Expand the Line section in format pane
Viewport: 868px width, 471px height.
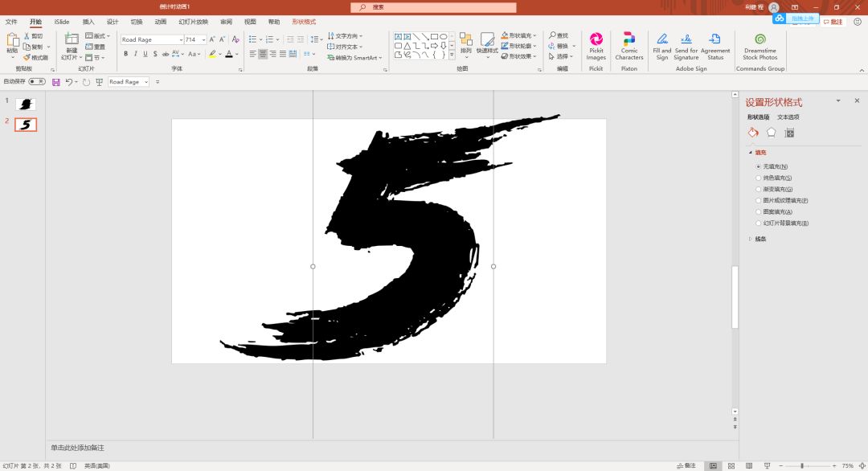pos(757,239)
